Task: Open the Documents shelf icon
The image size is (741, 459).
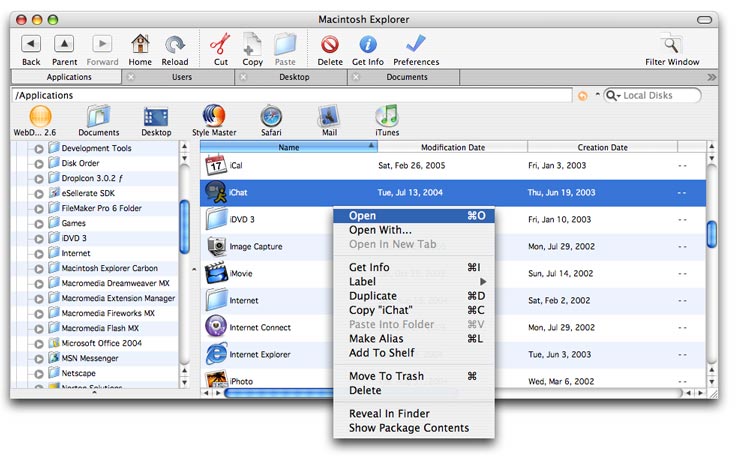Action: tap(98, 116)
